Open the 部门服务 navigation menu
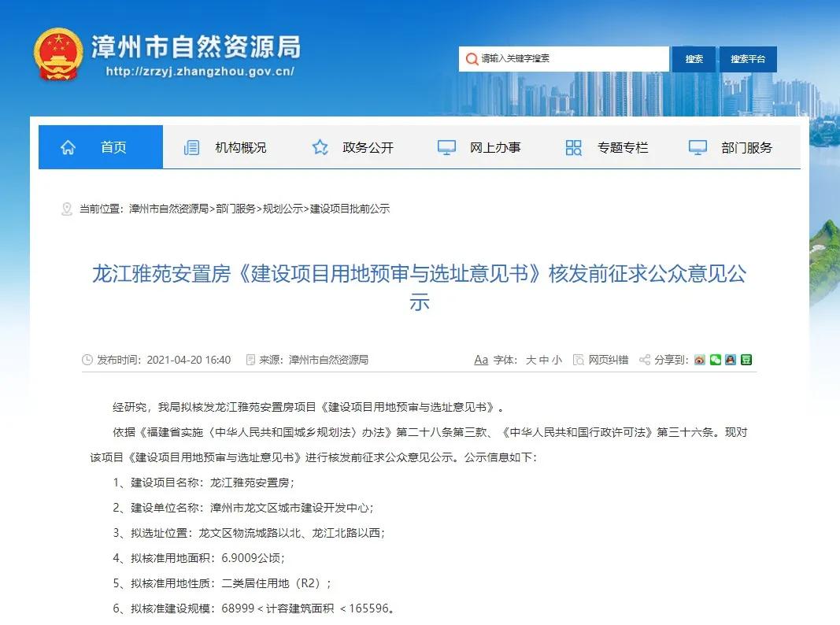Screen dimensions: 840x625 tap(745, 146)
